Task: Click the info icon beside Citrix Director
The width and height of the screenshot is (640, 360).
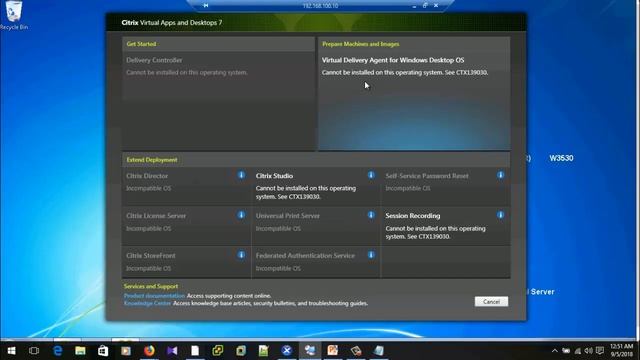Action: click(x=241, y=175)
